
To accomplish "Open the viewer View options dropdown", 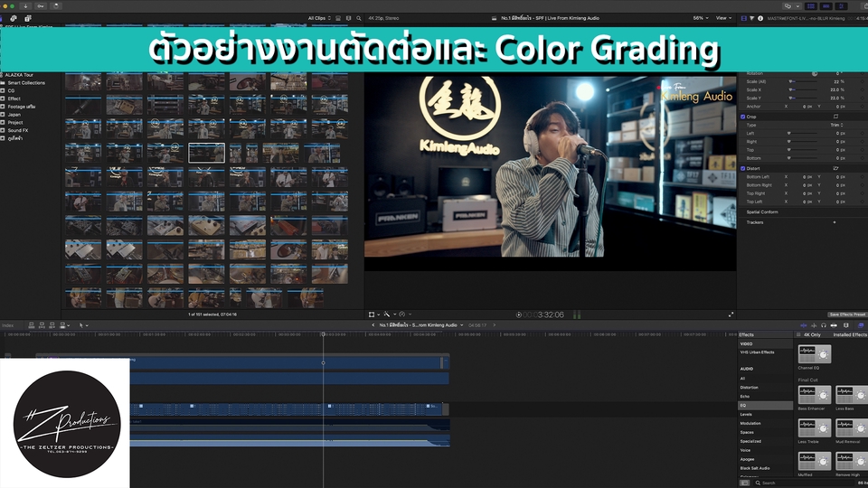I will 724,18.
